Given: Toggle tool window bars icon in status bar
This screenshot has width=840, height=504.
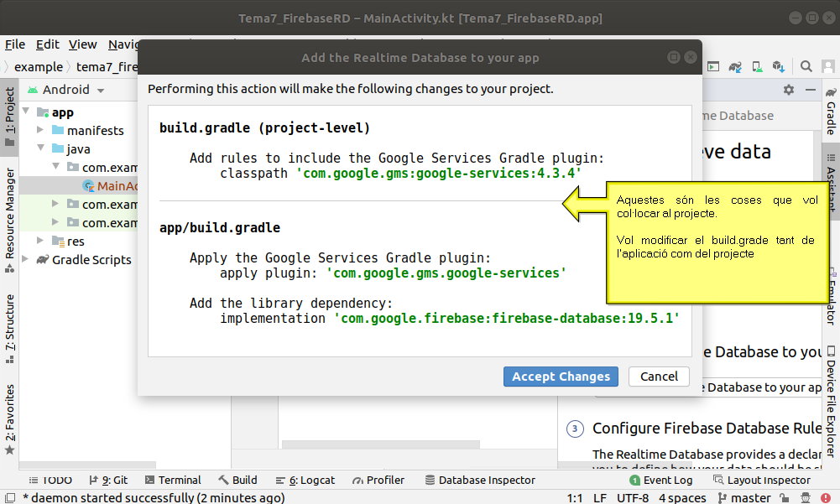Looking at the screenshot, I should (10, 497).
